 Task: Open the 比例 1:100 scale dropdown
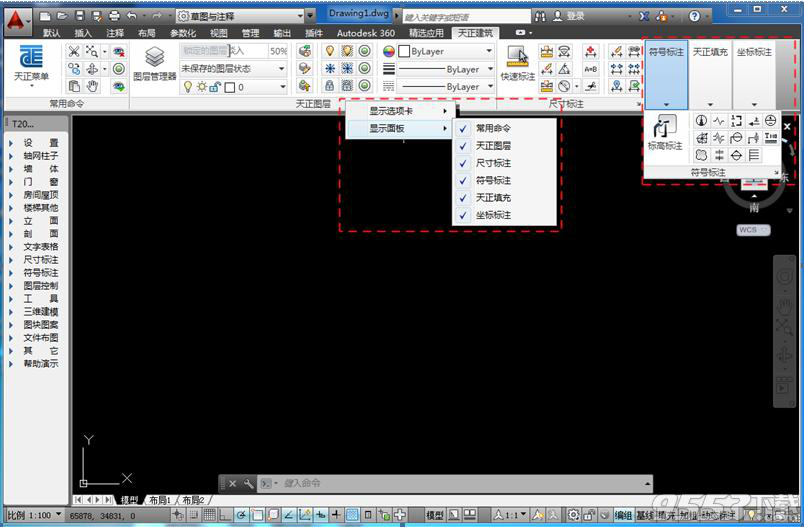[x=34, y=515]
